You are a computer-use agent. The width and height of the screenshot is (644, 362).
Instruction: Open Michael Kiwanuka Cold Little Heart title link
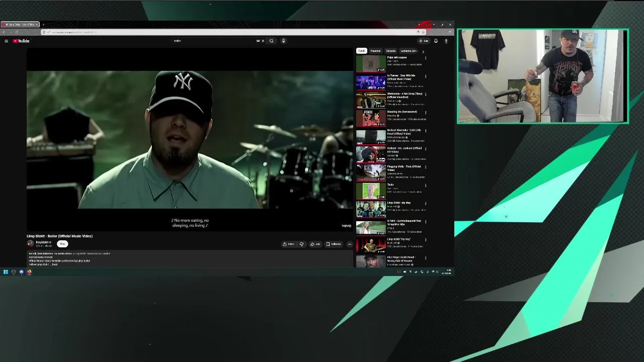(404, 132)
